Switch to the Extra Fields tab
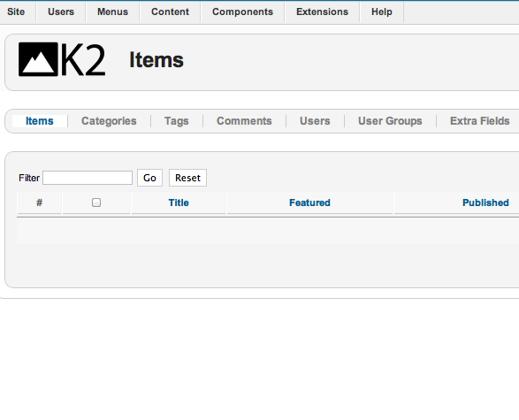 479,121
